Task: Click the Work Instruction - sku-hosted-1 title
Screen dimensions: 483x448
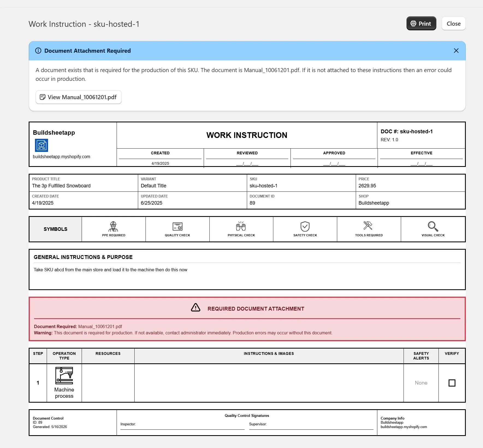Action: coord(84,24)
